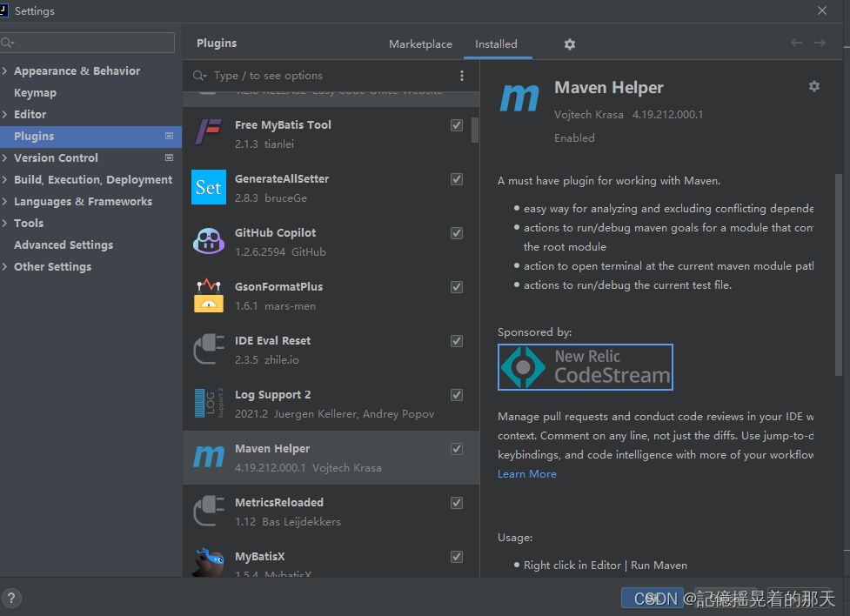This screenshot has width=850, height=616.
Task: Expand Version Control settings chevron
Action: [x=4, y=157]
